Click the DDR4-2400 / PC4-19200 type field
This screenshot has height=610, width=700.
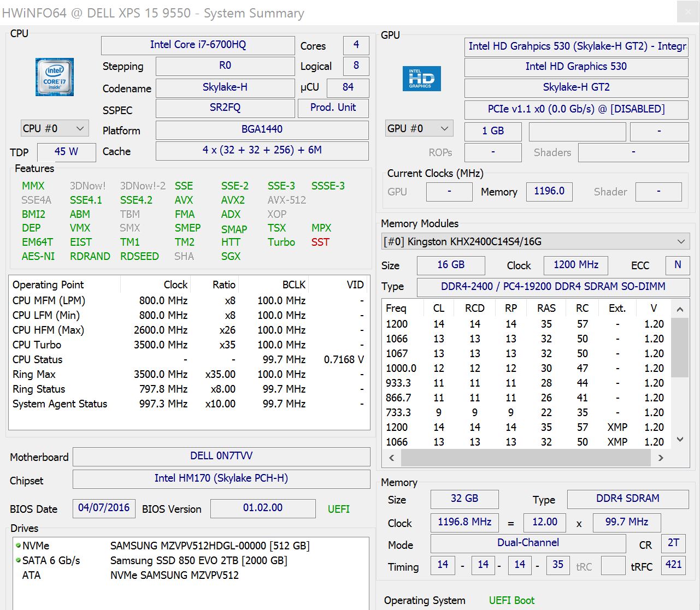tap(554, 287)
